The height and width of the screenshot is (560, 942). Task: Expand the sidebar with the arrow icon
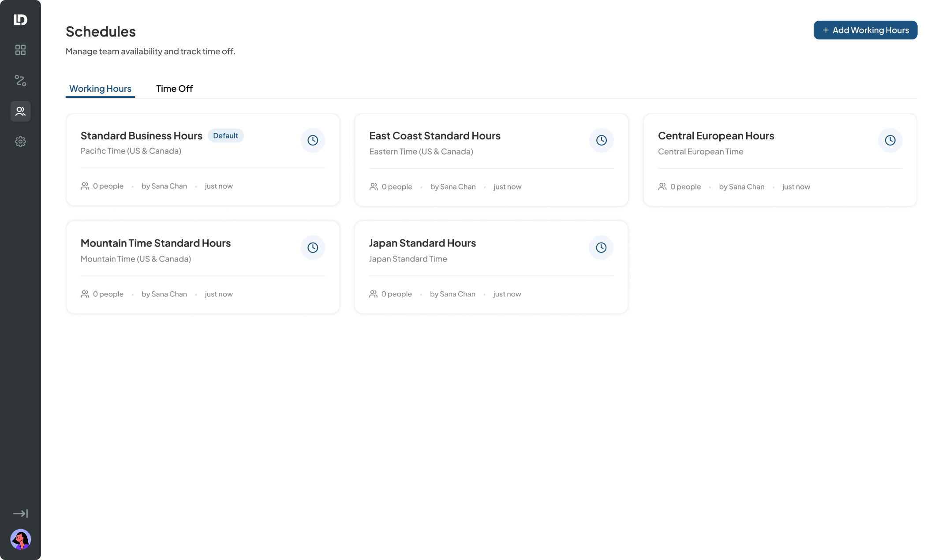coord(20,514)
